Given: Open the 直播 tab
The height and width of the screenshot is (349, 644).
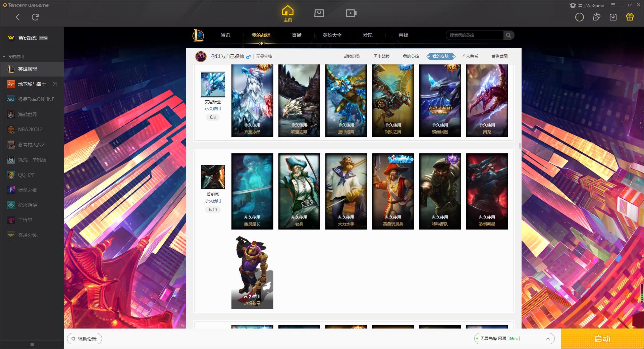Looking at the screenshot, I should 297,35.
